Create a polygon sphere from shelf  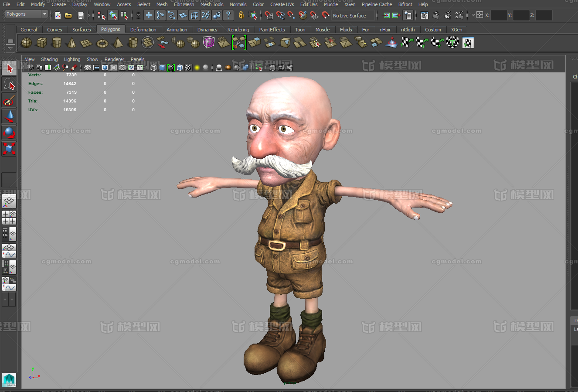point(27,42)
